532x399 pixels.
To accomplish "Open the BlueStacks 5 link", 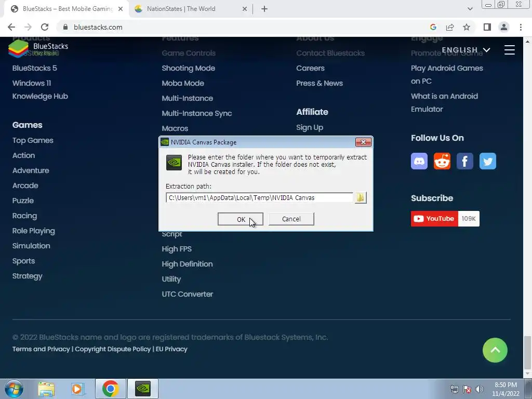I will (x=35, y=68).
